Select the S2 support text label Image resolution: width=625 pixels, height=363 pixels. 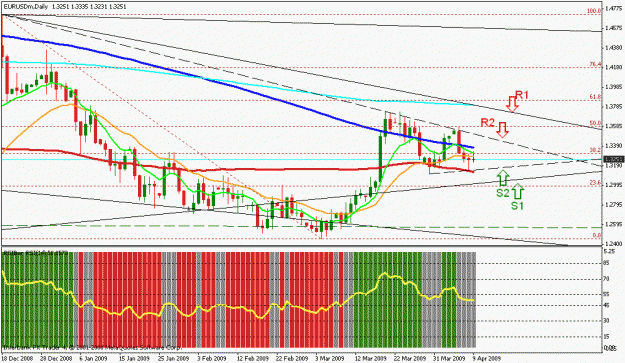pos(503,193)
